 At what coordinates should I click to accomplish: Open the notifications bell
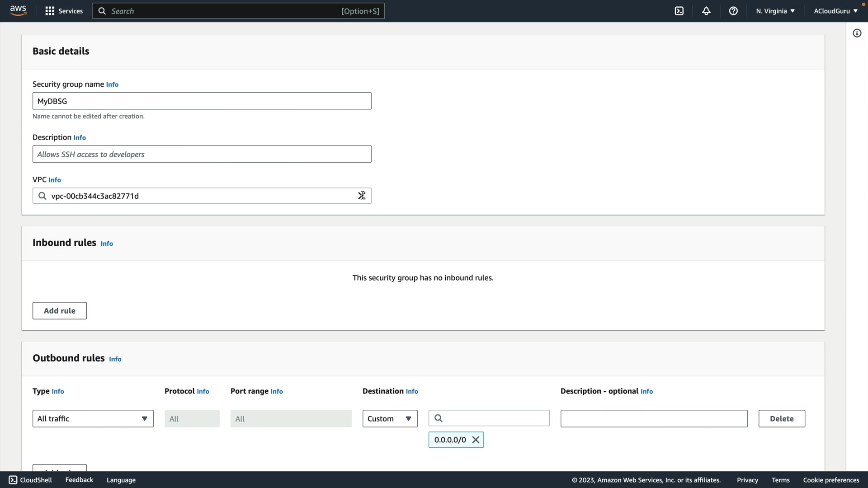click(706, 11)
